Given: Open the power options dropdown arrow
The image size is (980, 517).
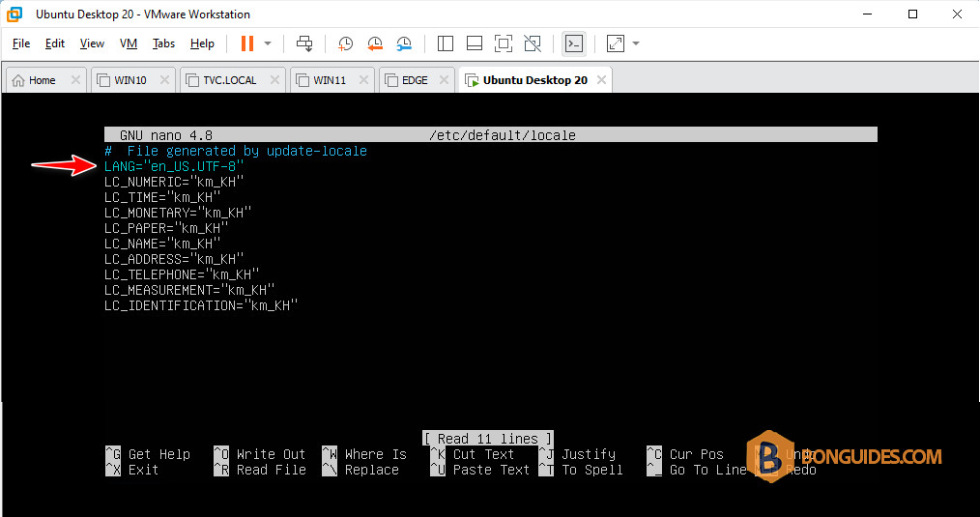Looking at the screenshot, I should click(268, 43).
